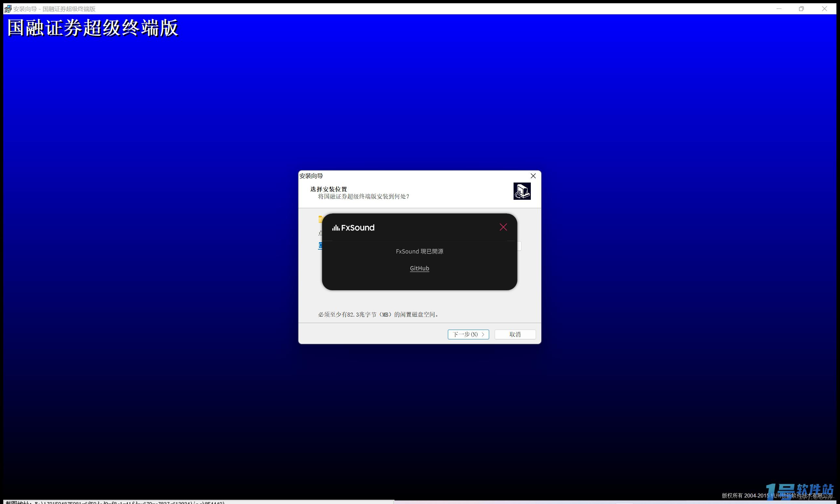Viewport: 840px width, 504px height.
Task: Click the 选择安装位置 heading text
Action: (328, 189)
